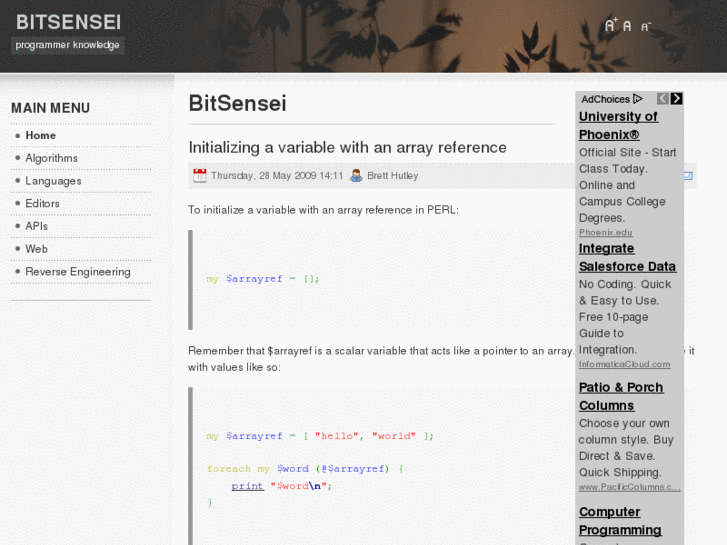Click the BITSENSEI site logo

coord(68,22)
